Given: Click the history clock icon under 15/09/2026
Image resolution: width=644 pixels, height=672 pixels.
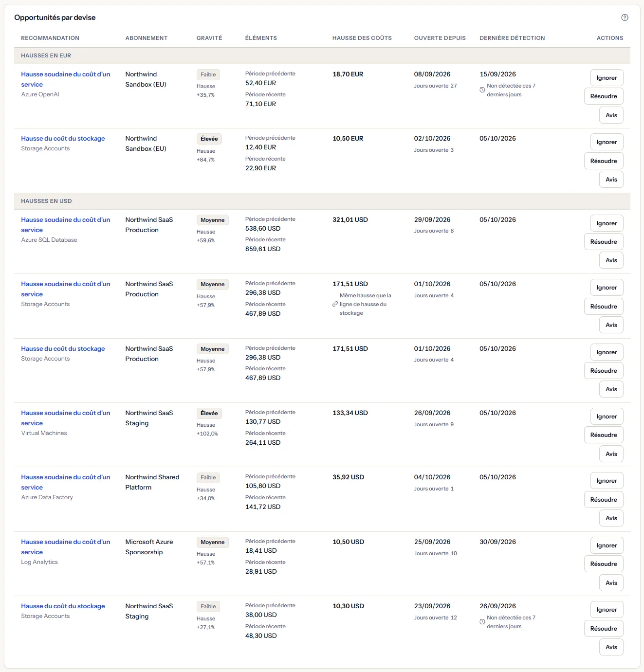Looking at the screenshot, I should pos(482,90).
